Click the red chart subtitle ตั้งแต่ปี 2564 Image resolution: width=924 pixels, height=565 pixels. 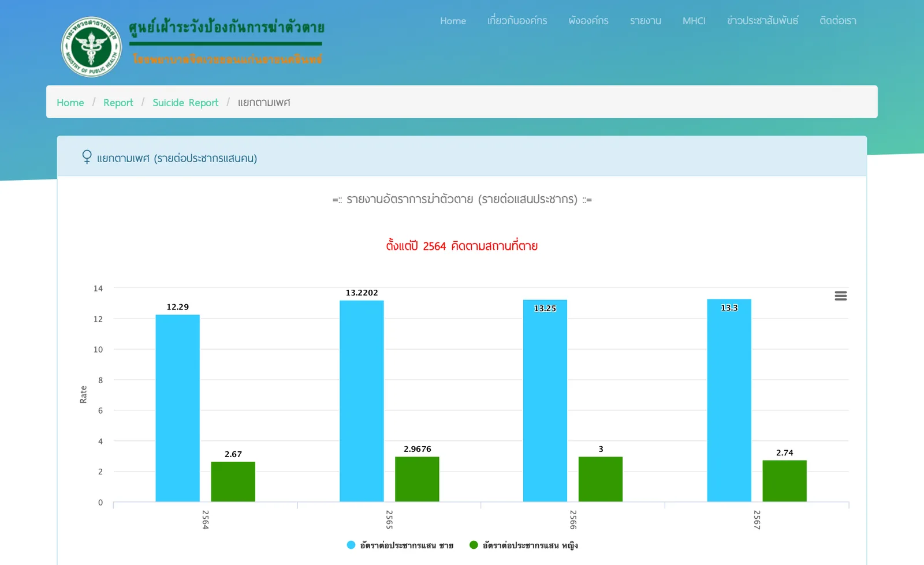[462, 246]
